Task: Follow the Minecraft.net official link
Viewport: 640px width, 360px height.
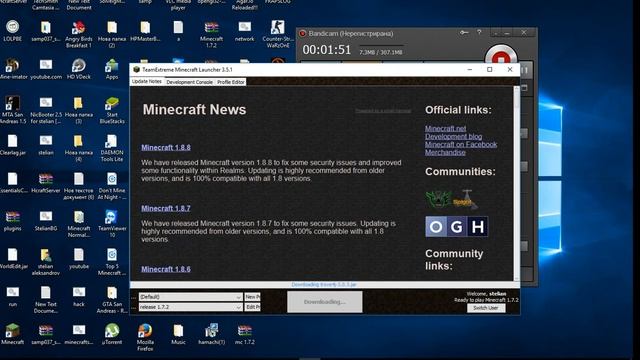Action: pyautogui.click(x=445, y=129)
